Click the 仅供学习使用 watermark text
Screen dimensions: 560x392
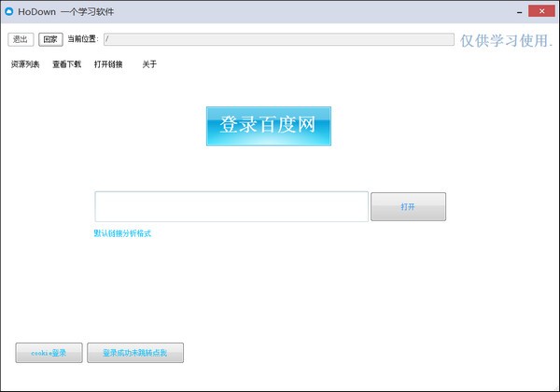point(507,40)
